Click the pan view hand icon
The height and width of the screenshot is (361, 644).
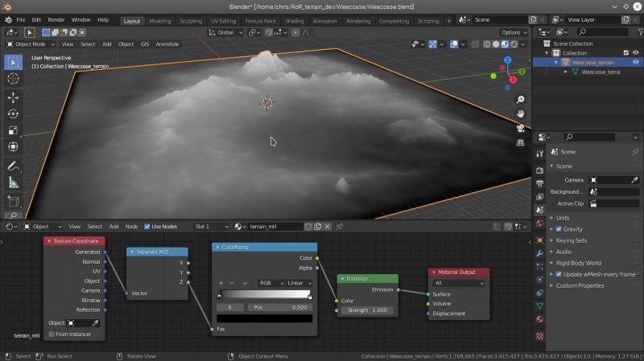tap(520, 113)
